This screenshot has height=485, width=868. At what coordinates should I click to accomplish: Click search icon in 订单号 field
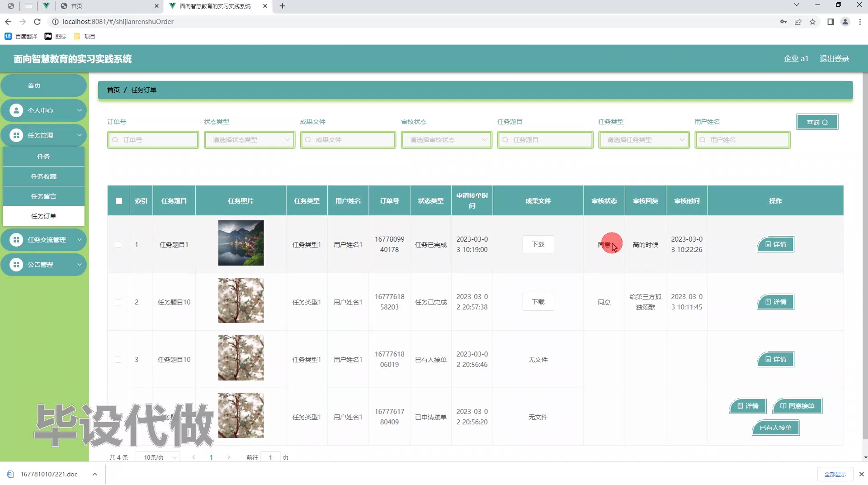point(115,140)
